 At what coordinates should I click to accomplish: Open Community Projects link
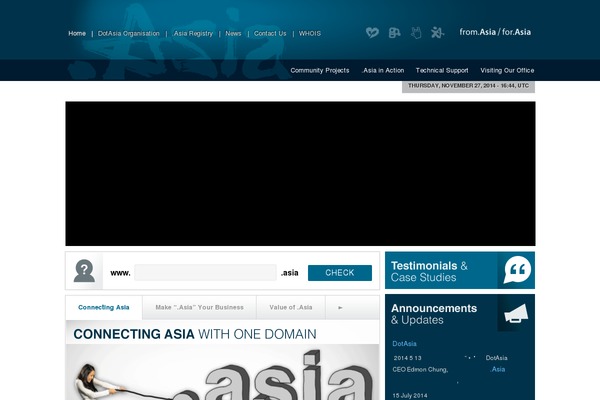pyautogui.click(x=320, y=70)
